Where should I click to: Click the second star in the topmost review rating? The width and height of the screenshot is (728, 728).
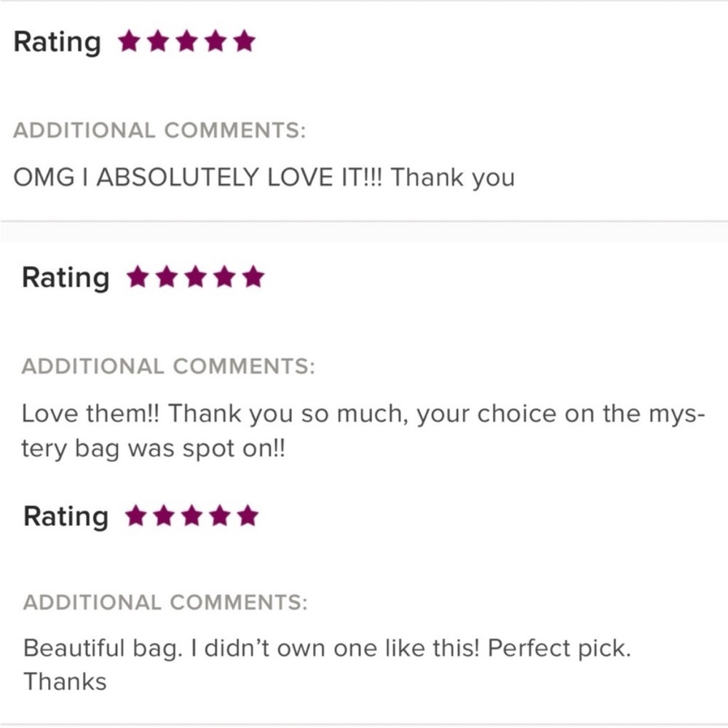158,41
